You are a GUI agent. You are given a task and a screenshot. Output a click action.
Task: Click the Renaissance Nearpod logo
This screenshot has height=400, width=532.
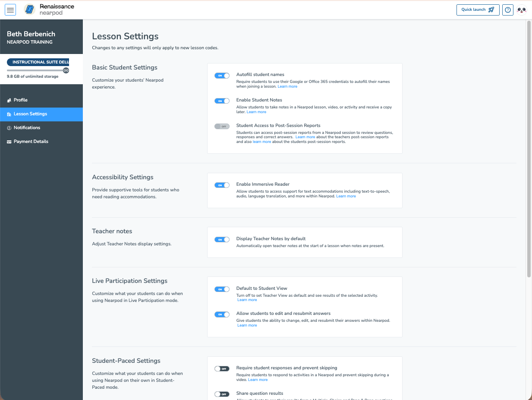click(x=49, y=10)
